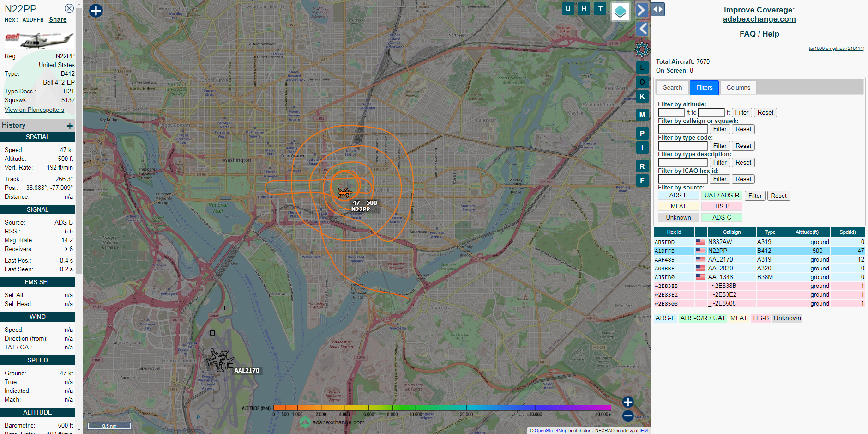Reset the altitude filter
Image resolution: width=868 pixels, height=434 pixels.
(x=766, y=113)
